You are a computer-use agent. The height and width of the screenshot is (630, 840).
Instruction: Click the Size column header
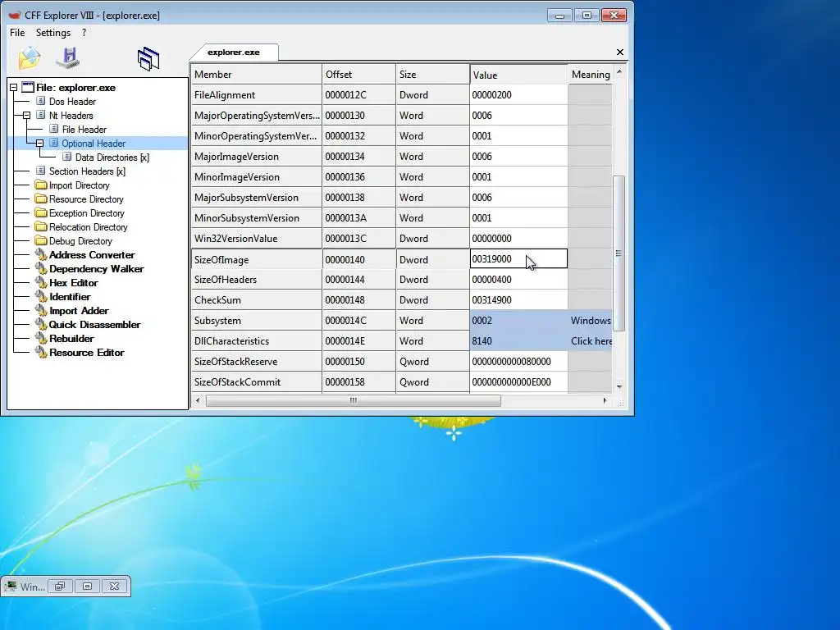coord(433,75)
